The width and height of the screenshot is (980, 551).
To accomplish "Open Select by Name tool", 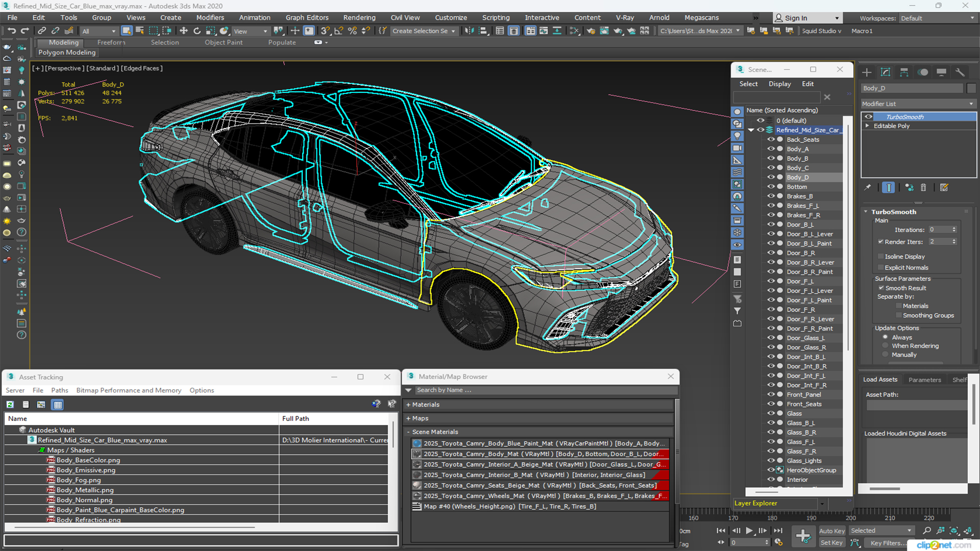I will pos(140,31).
